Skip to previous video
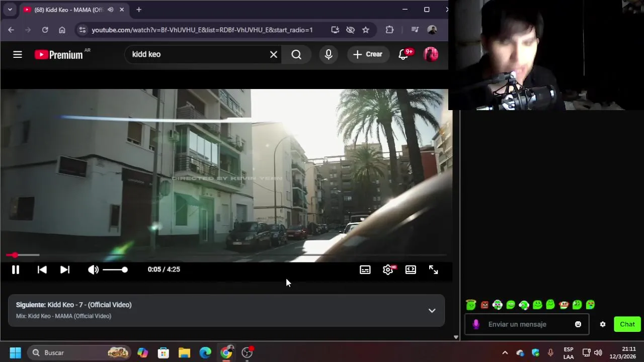This screenshot has width=644, height=362. click(42, 269)
